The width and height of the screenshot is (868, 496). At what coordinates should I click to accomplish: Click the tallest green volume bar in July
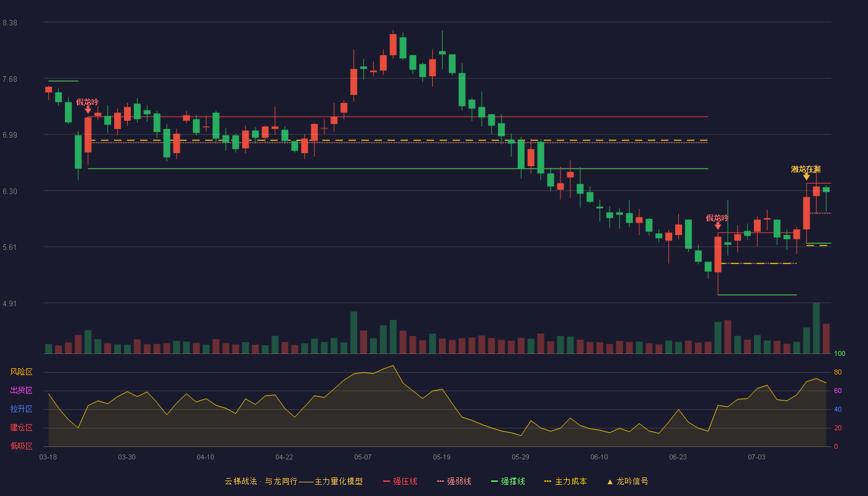coord(816,328)
